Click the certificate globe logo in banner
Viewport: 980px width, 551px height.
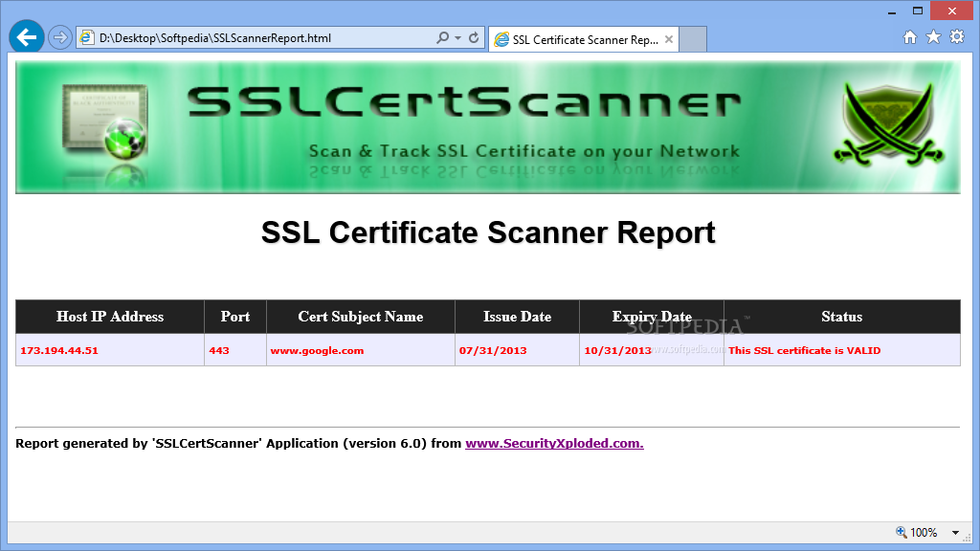pyautogui.click(x=105, y=122)
